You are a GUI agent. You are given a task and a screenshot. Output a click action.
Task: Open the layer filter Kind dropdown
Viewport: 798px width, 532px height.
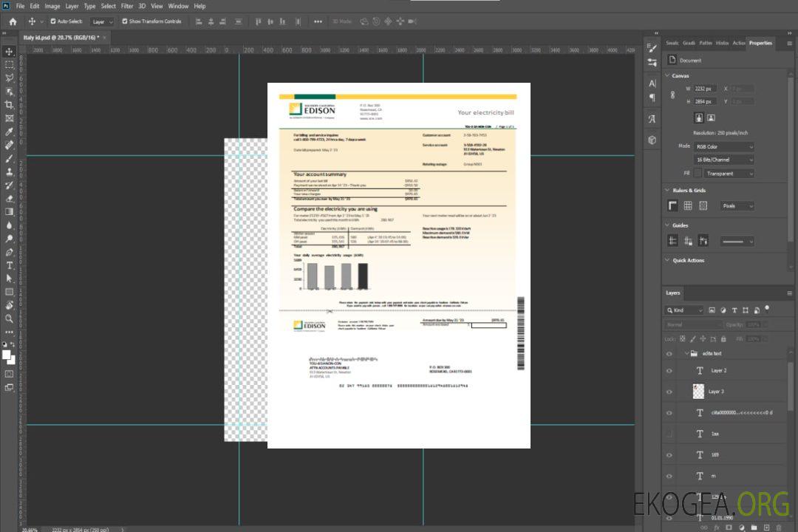tap(684, 310)
